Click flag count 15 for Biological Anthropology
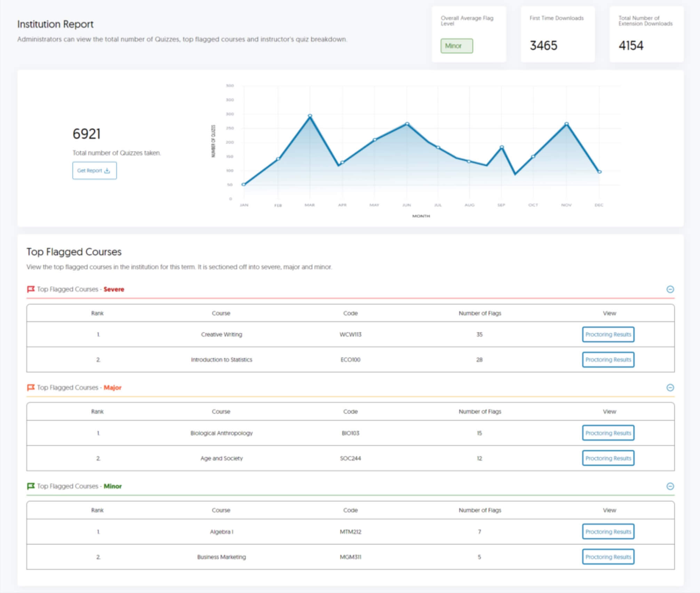700x593 pixels. coord(479,433)
